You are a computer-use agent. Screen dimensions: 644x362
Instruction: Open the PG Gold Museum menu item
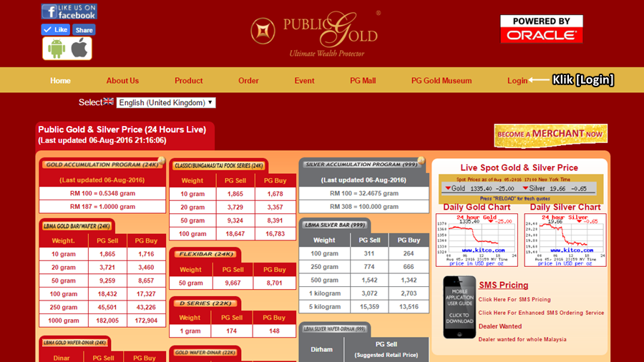click(x=441, y=80)
